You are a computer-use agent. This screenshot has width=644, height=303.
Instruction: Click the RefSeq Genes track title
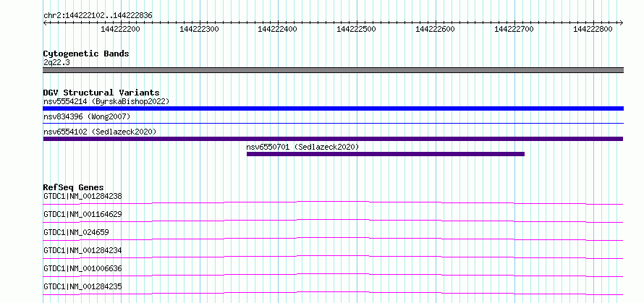click(74, 187)
